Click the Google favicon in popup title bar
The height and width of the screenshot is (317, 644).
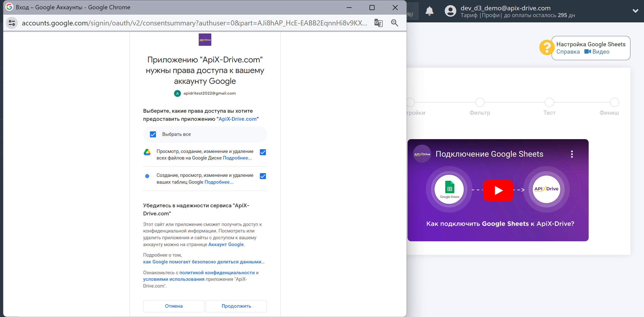point(9,7)
